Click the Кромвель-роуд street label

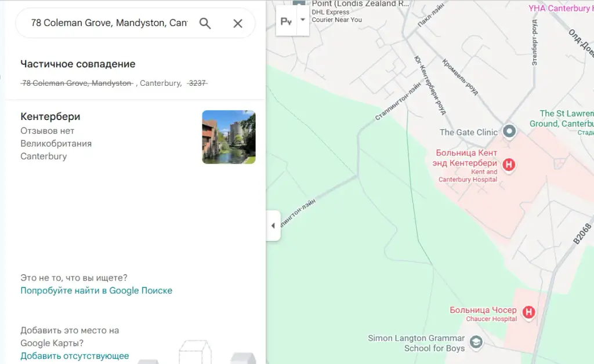point(460,77)
